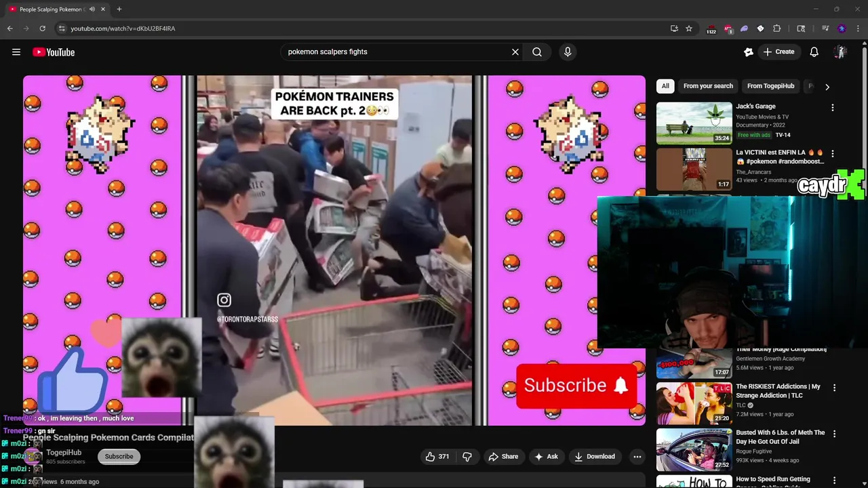This screenshot has height=488, width=868.
Task: Open options for Jack's Garage video
Action: pos(832,107)
